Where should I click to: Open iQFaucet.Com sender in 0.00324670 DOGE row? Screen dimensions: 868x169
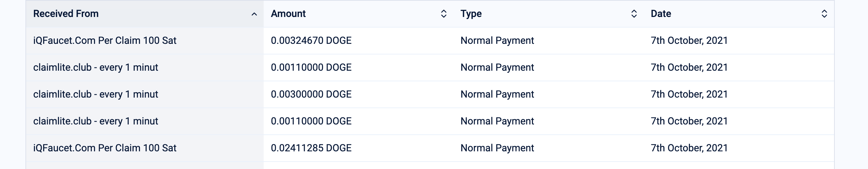[x=105, y=41]
